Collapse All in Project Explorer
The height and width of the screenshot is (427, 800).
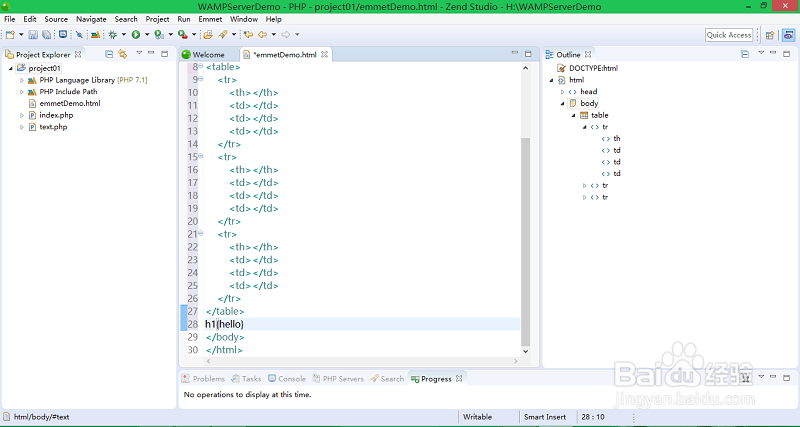pyautogui.click(x=109, y=54)
